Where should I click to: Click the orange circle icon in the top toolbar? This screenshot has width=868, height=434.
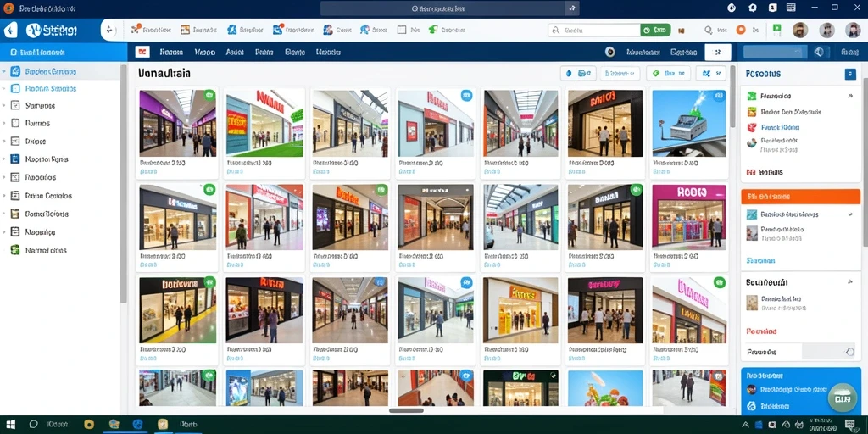coord(740,30)
